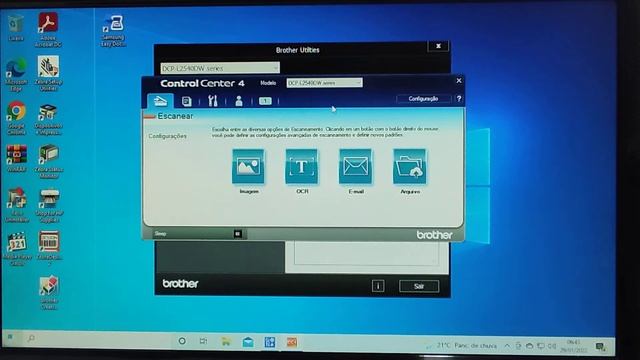
Task: Open the Windows Start menu
Action: point(10,337)
